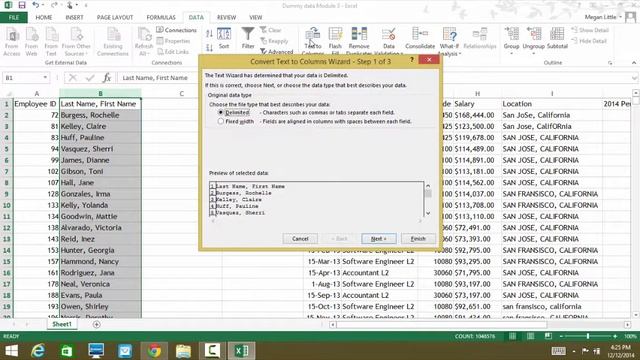Viewport: 640px width, 360px height.
Task: Open Internet Explorer from taskbar
Action: tap(38, 351)
